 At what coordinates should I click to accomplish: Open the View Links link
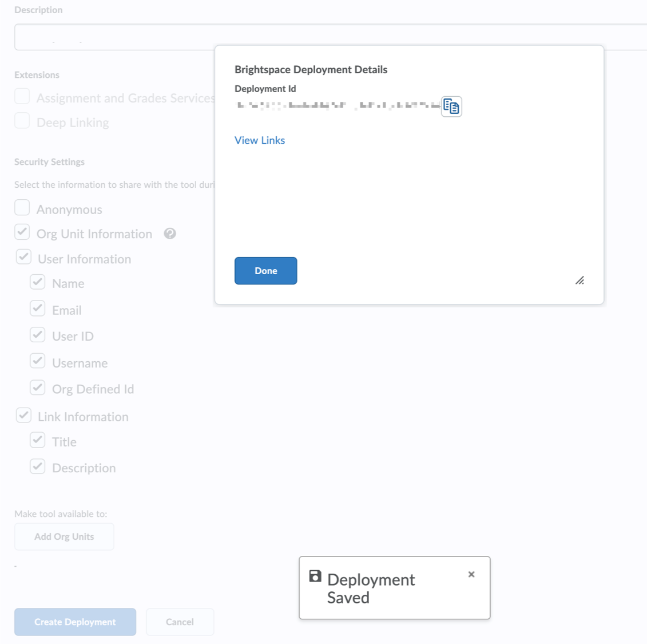[260, 140]
